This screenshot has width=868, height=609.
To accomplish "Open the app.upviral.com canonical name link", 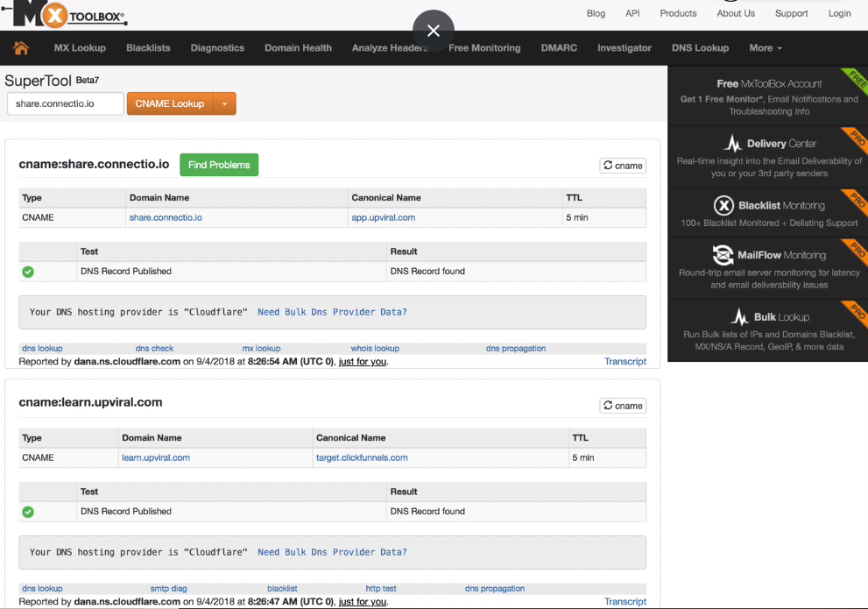I will [x=383, y=217].
